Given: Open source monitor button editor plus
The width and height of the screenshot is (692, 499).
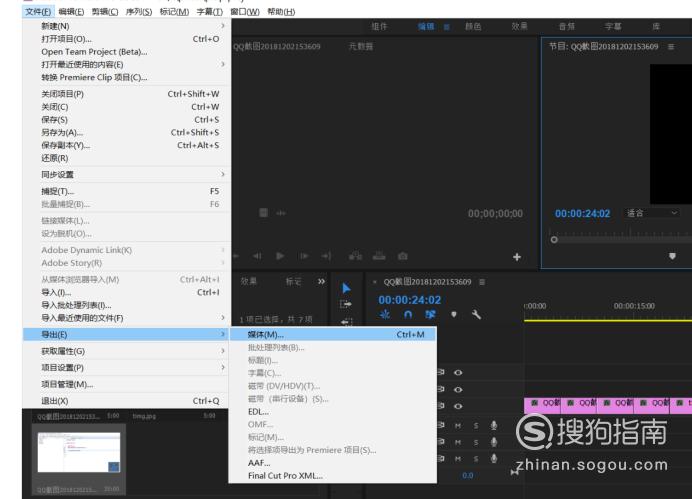Looking at the screenshot, I should [517, 257].
